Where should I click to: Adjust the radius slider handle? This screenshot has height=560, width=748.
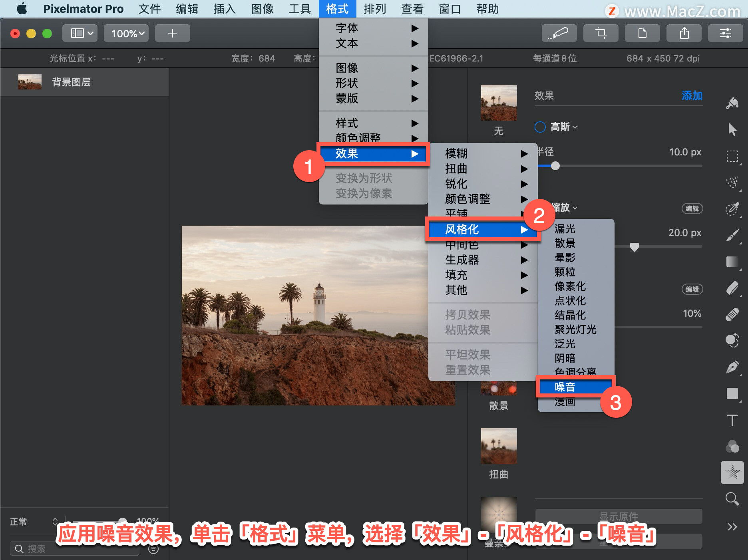coord(555,166)
